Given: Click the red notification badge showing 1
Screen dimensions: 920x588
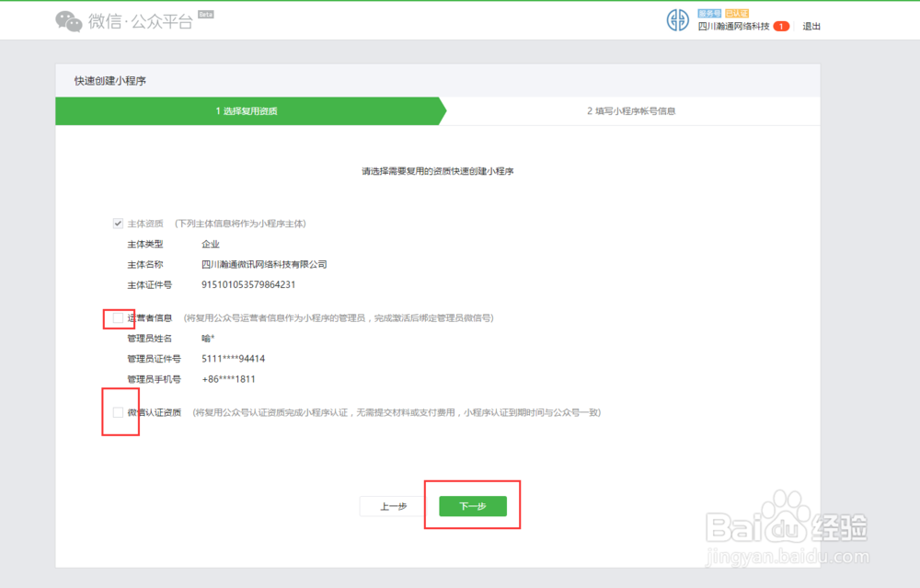Looking at the screenshot, I should tap(781, 27).
